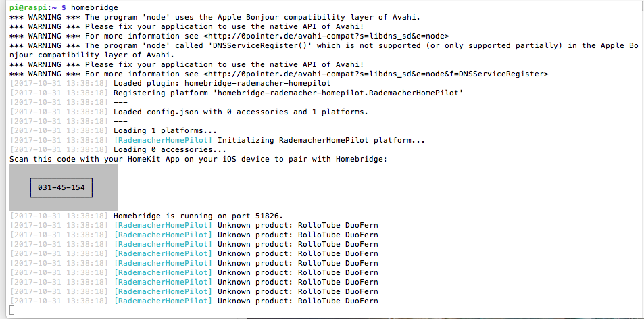
Task: Click 'Loaded config.json with 0 accessories' line
Action: [240, 112]
